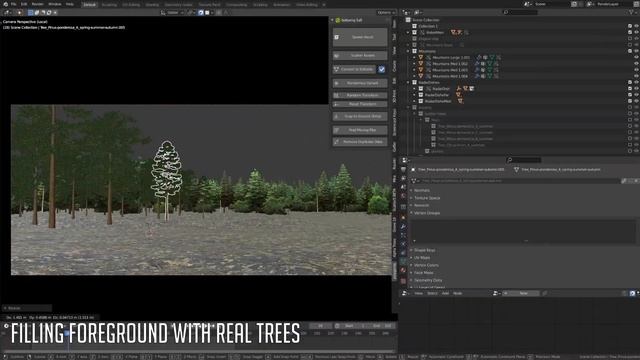This screenshot has width=640, height=360.
Task: Hide Mountains Med 1.004 via eye icon
Action: 636,76
